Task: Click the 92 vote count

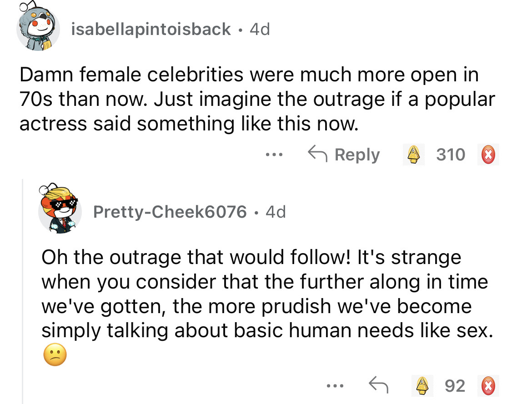Action: click(455, 385)
